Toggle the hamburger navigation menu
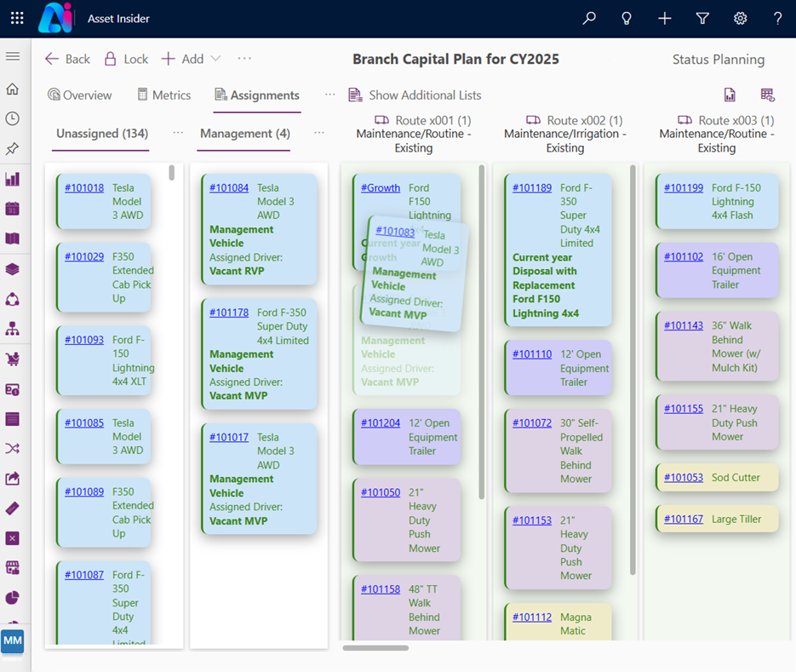 click(x=13, y=56)
